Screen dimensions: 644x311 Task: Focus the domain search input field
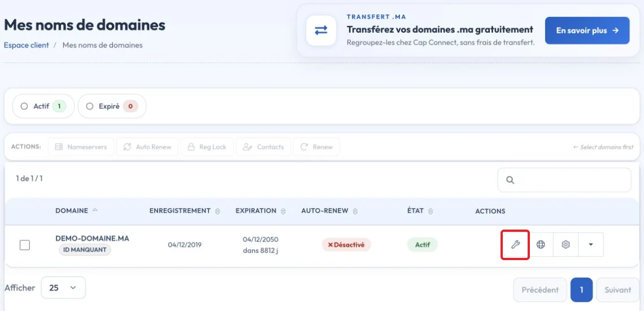564,180
